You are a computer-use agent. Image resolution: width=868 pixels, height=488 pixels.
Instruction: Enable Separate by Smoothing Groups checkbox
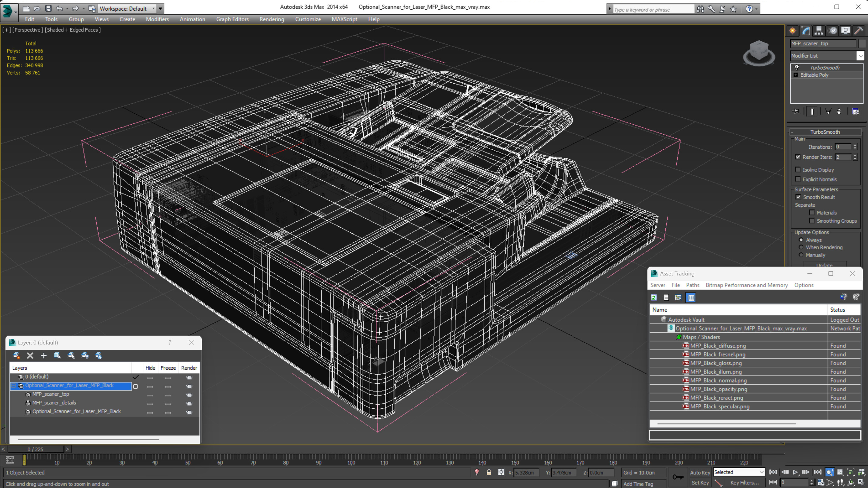812,221
